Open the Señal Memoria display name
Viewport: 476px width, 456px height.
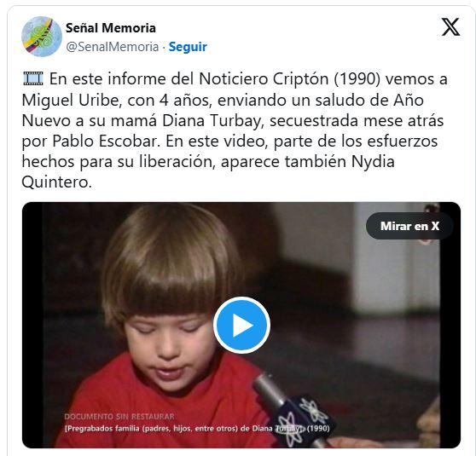(x=111, y=28)
